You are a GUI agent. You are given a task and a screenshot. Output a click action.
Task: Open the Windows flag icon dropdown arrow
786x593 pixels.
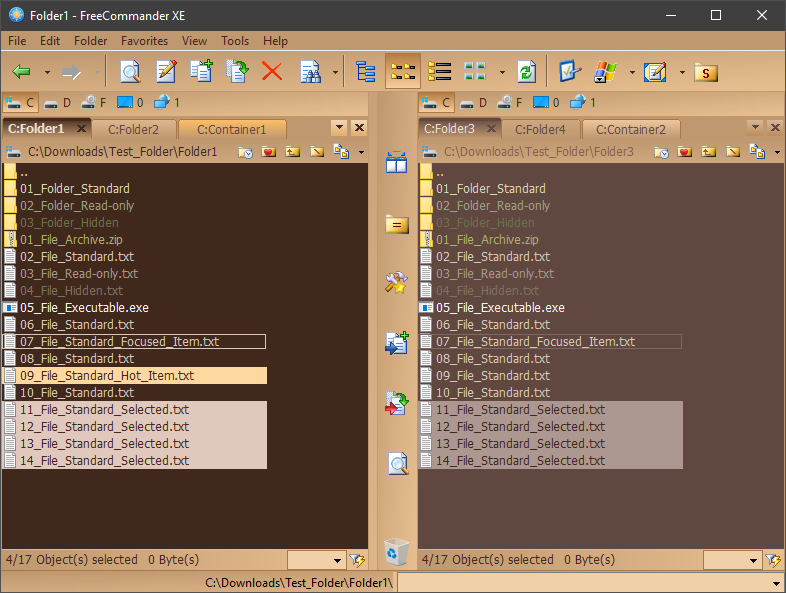pyautogui.click(x=632, y=73)
